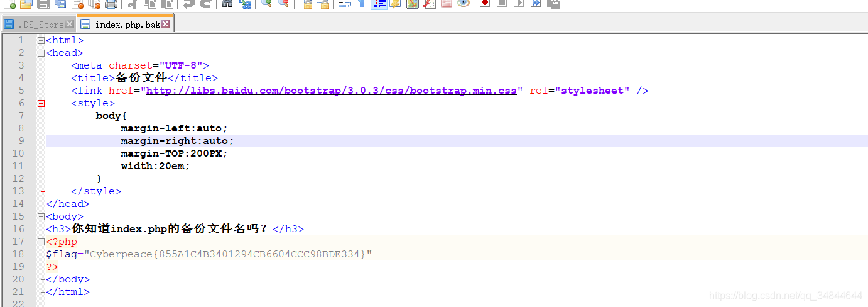Run macro multiple times icon
This screenshot has width=868, height=307.
(x=536, y=3)
